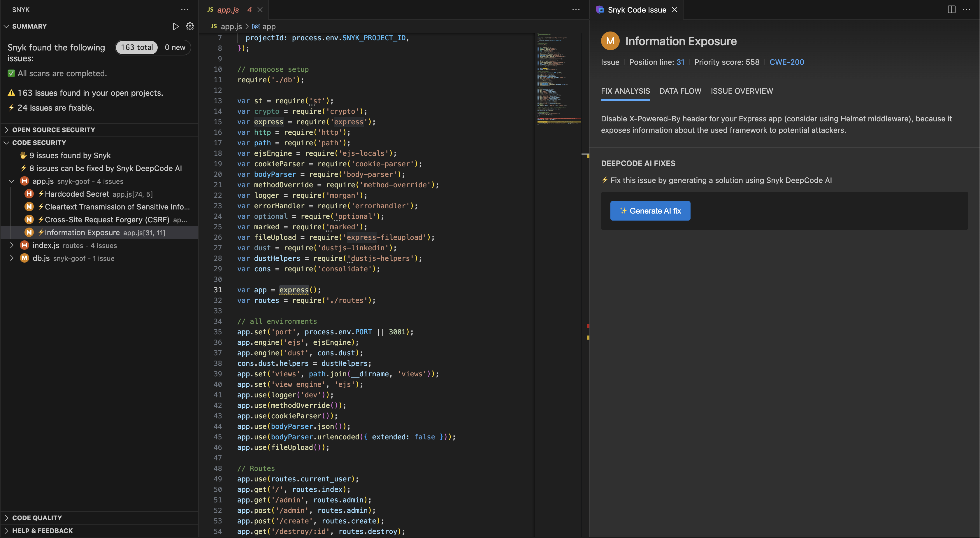Select Cross-Site Request Forgery issue
The image size is (980, 538).
106,220
